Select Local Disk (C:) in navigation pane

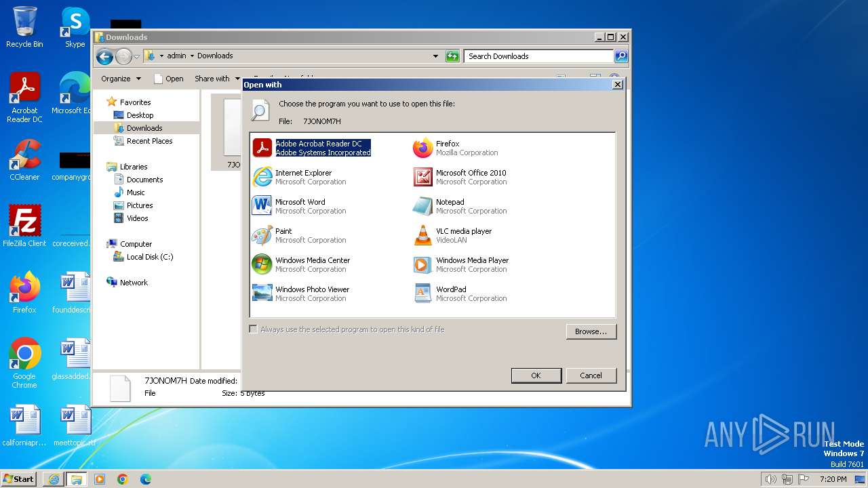pos(150,257)
